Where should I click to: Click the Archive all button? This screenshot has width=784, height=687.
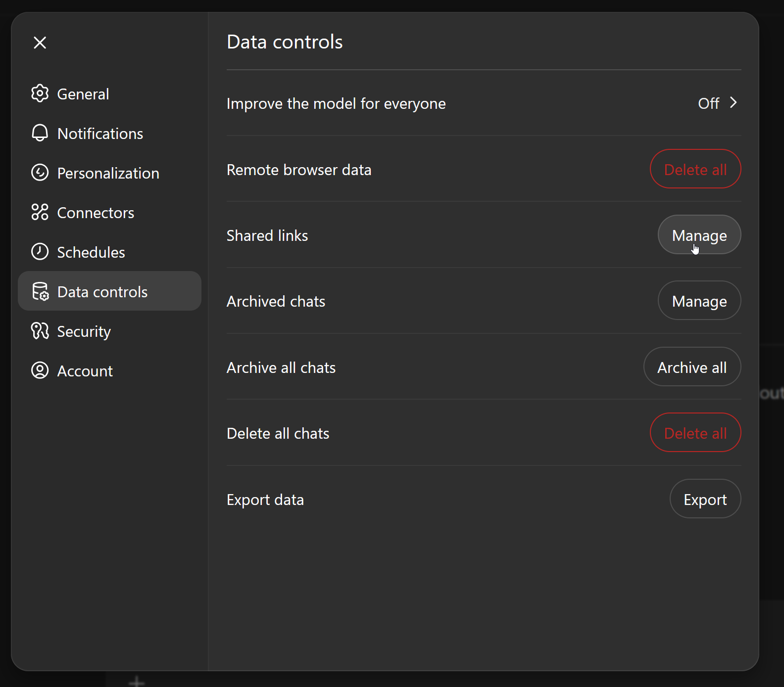692,367
